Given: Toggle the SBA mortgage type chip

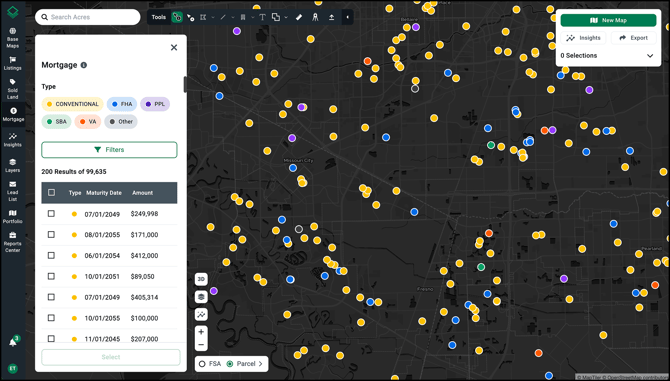Looking at the screenshot, I should click(x=56, y=122).
